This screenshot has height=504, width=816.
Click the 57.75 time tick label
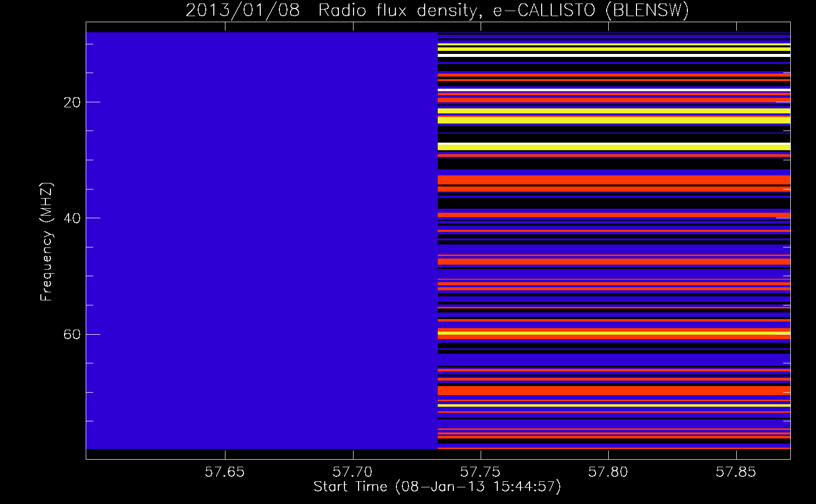pyautogui.click(x=481, y=472)
